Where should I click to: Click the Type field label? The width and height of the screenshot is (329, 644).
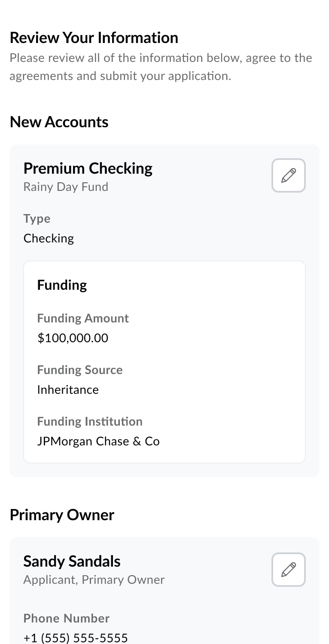coord(37,218)
